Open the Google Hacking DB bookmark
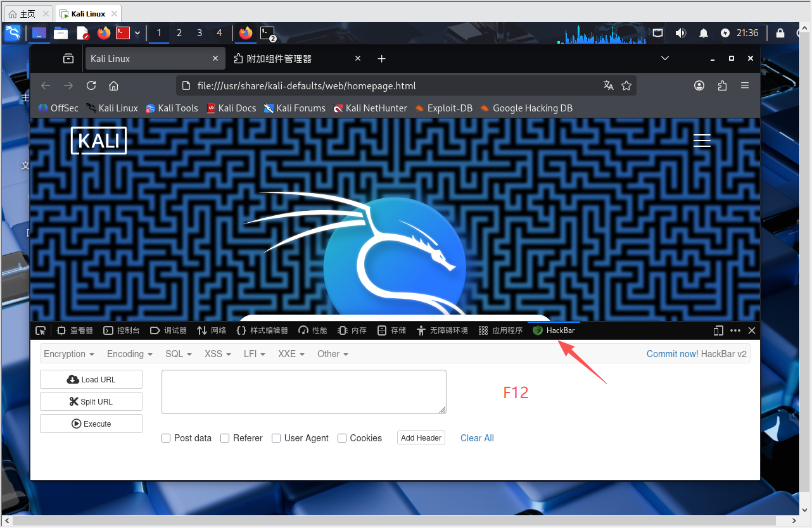Image resolution: width=812 pixels, height=528 pixels. pos(526,108)
